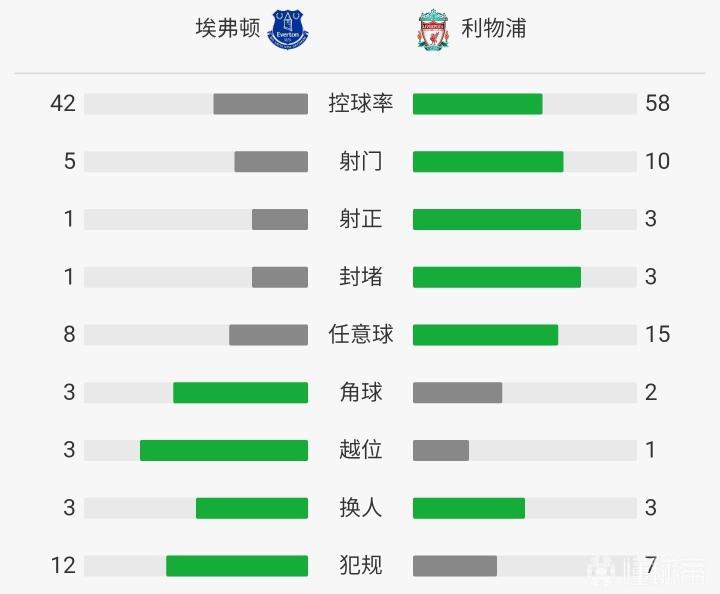Screen dimensions: 720x594
Task: Click Everton's green 犯规 fouls bar
Action: point(237,566)
